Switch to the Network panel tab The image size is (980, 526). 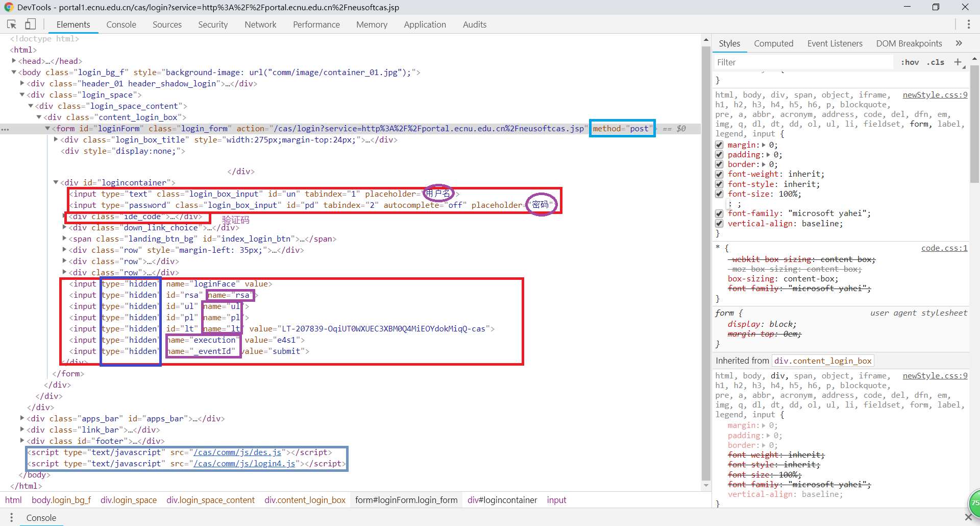pyautogui.click(x=260, y=25)
